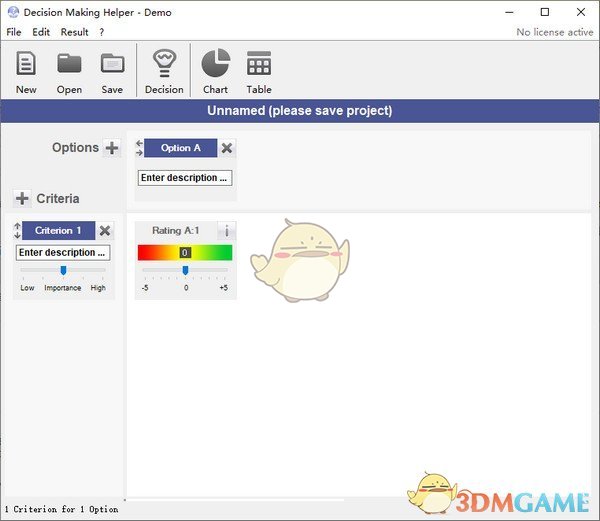600x521 pixels.
Task: Open the ? help menu
Action: pyautogui.click(x=101, y=32)
